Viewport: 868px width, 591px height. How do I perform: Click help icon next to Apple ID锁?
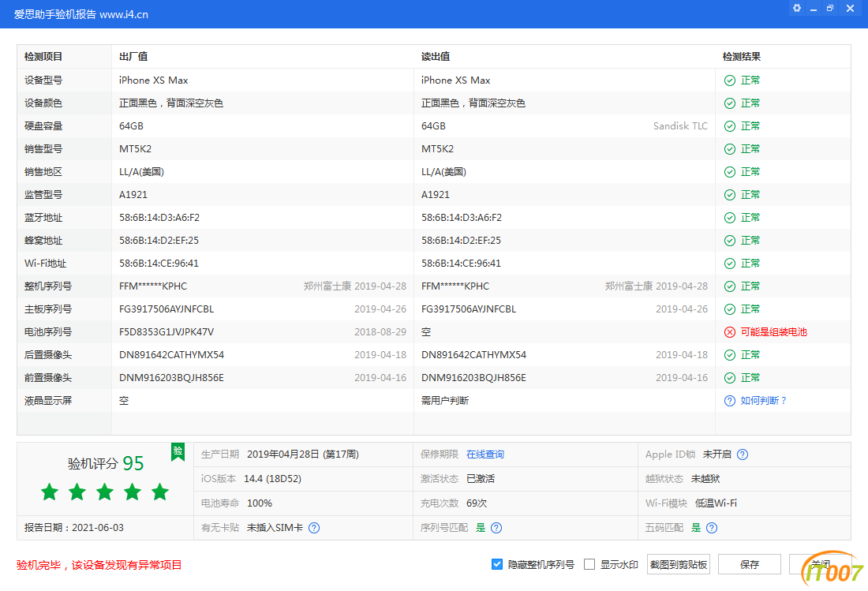743,454
